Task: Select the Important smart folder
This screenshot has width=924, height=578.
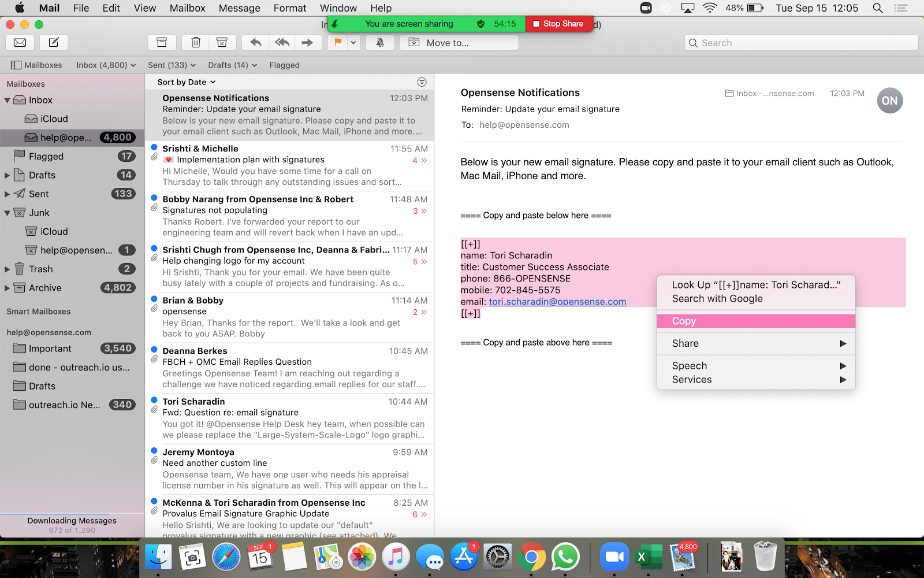Action: coord(72,349)
